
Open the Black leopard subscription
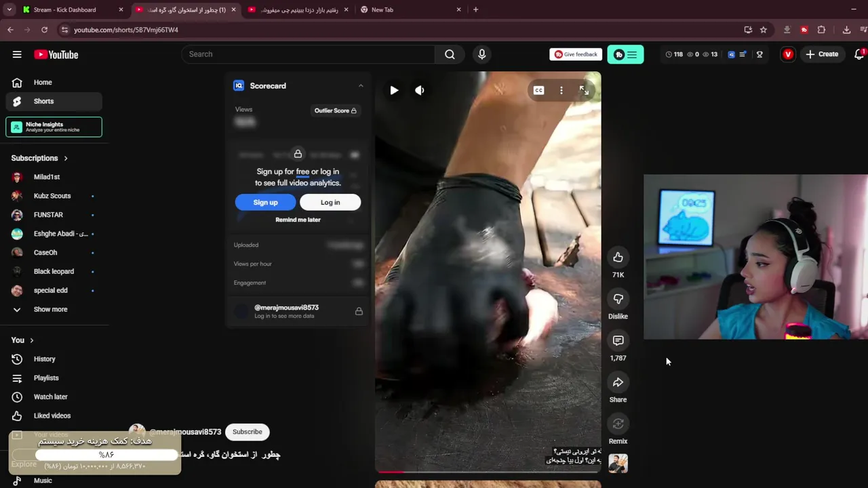(54, 271)
